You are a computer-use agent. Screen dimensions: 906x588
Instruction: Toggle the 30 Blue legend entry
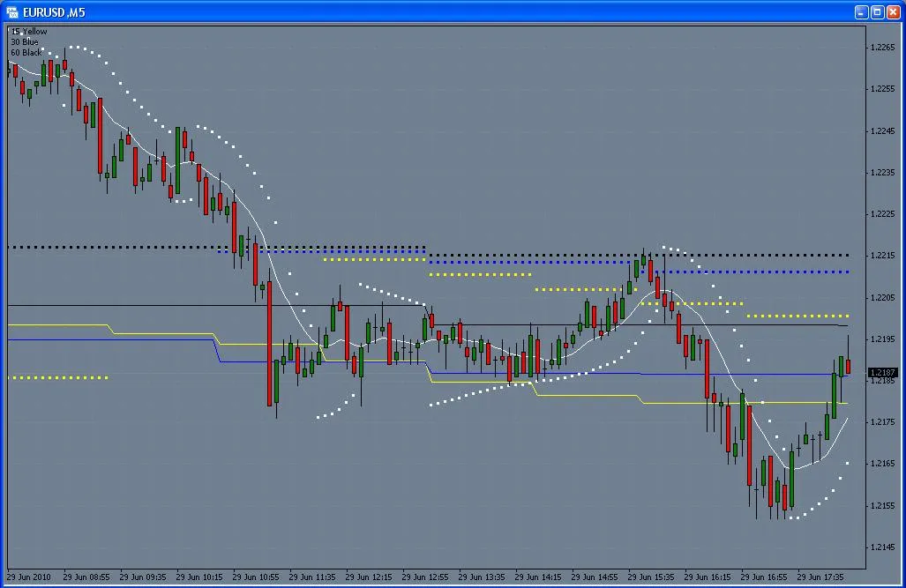(23, 41)
